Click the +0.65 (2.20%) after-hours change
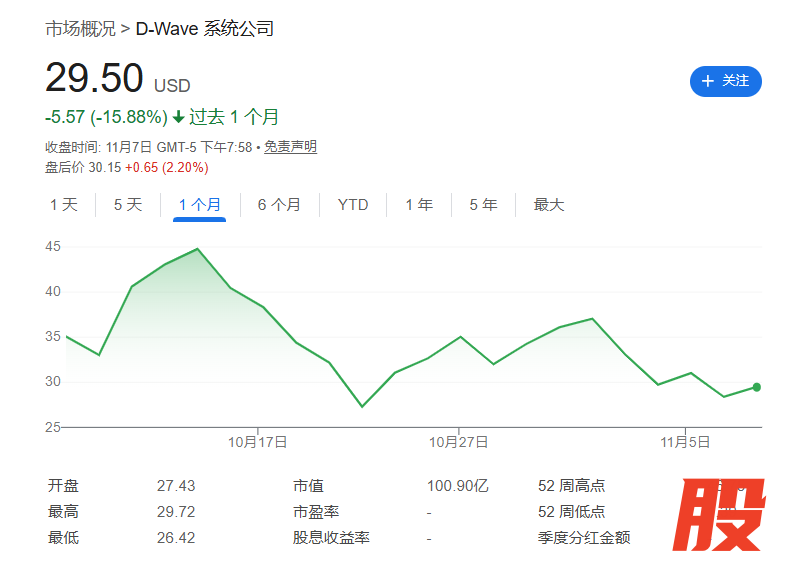Screen dimensions: 786x570 167,167
